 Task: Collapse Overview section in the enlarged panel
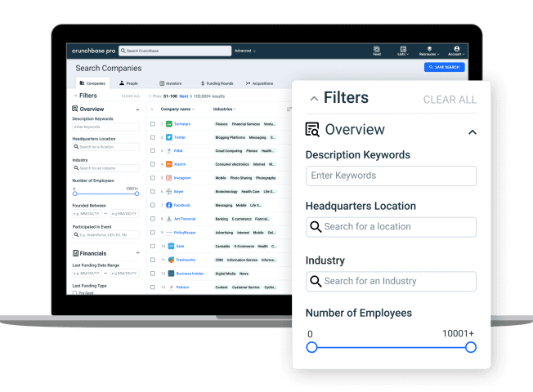coord(473,132)
